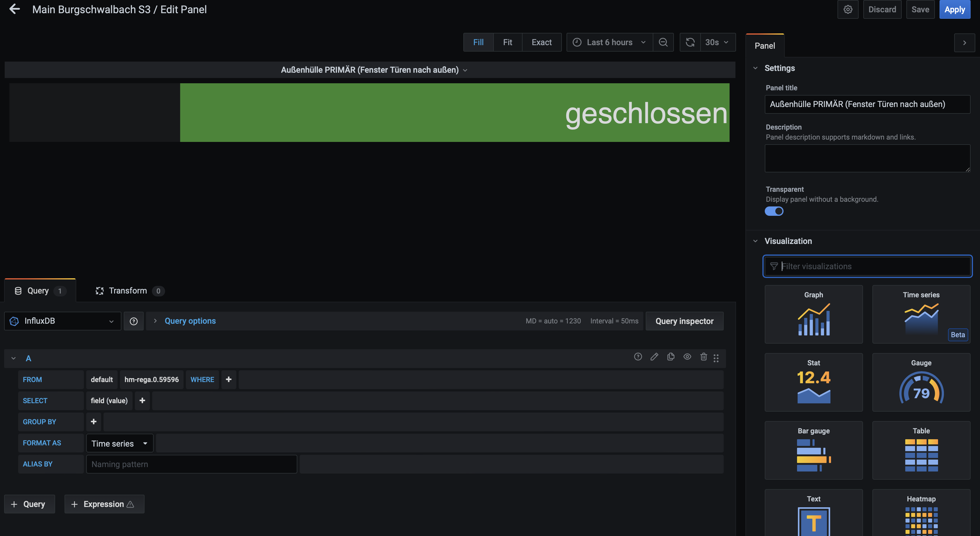Open the InfluxDB data source dropdown
This screenshot has height=536, width=980.
63,321
